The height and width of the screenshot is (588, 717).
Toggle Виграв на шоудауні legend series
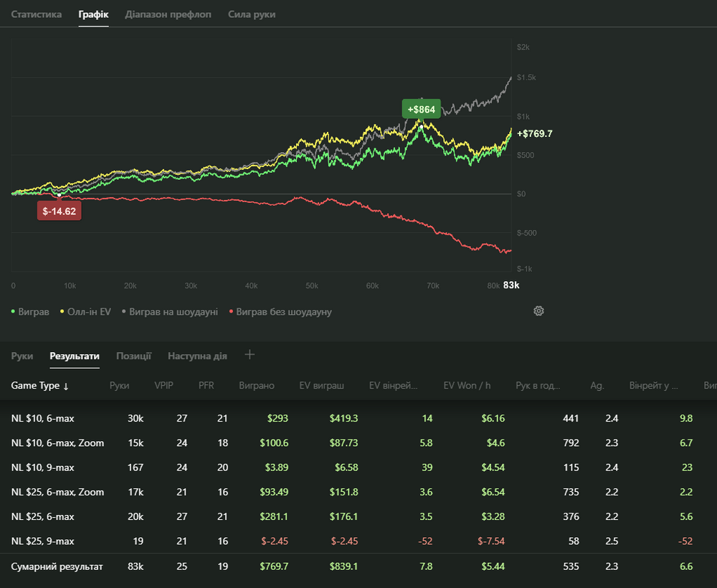click(x=169, y=312)
